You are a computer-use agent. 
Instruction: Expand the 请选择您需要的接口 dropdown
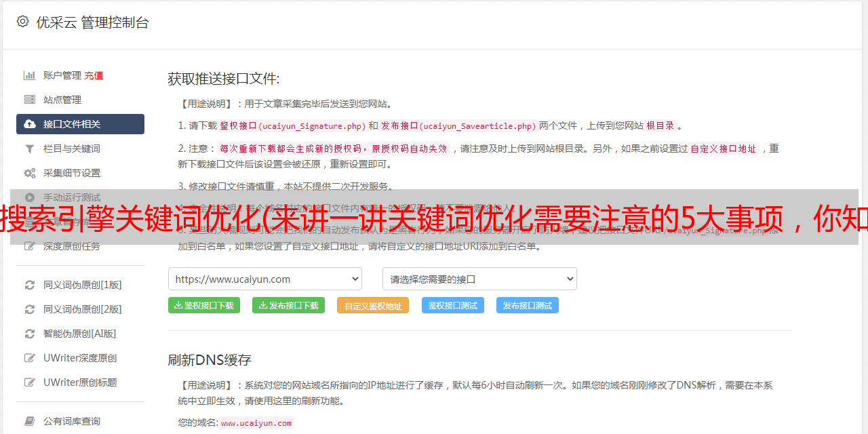coord(479,279)
